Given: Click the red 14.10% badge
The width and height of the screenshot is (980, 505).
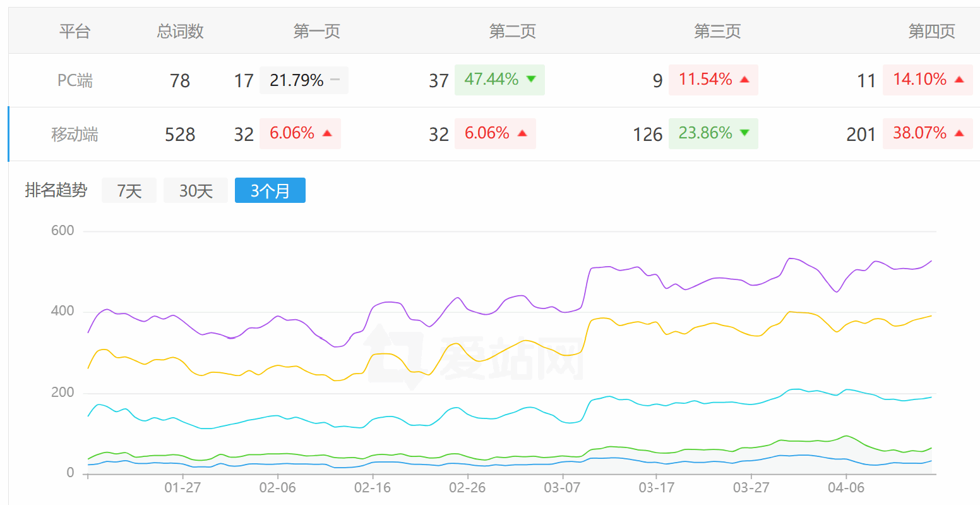Looking at the screenshot, I should tap(928, 80).
